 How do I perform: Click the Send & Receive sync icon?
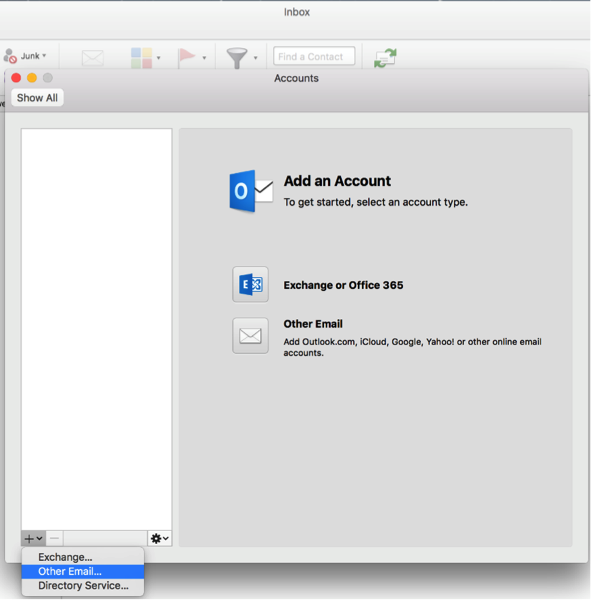coord(385,58)
